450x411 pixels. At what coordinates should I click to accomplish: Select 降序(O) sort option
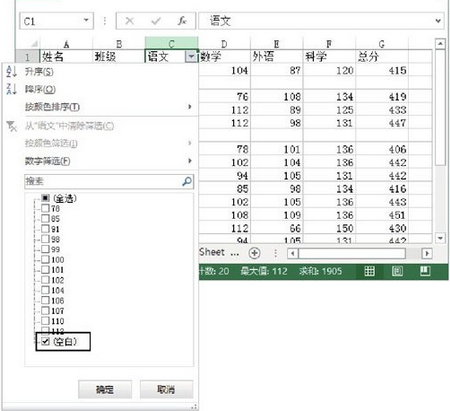pos(40,89)
